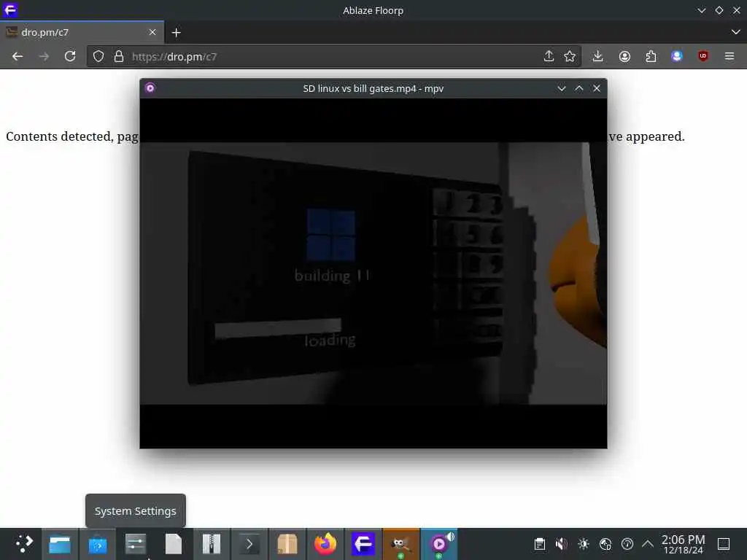Open Discover software store from taskbar

(x=97, y=544)
